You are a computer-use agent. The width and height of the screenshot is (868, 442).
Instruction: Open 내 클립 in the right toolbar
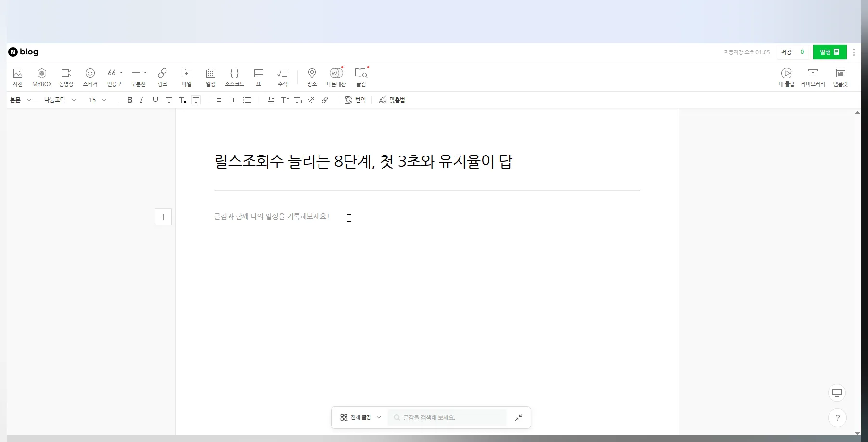(x=787, y=77)
